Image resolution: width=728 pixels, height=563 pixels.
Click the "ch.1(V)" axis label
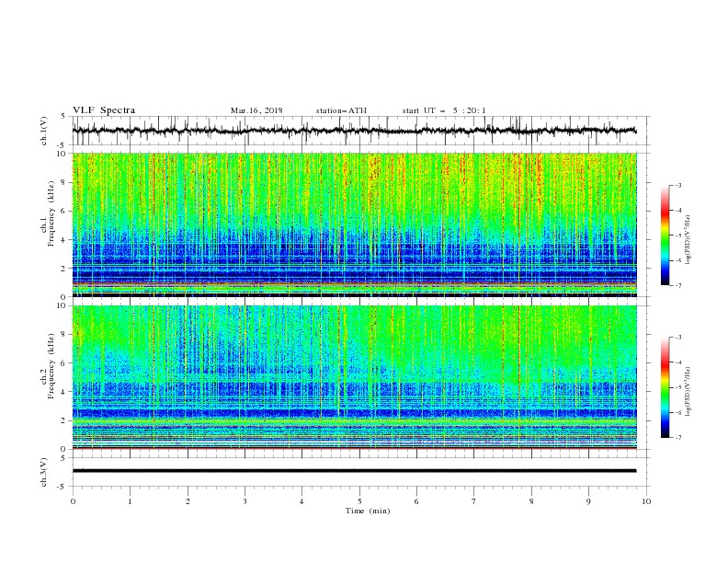(x=44, y=131)
